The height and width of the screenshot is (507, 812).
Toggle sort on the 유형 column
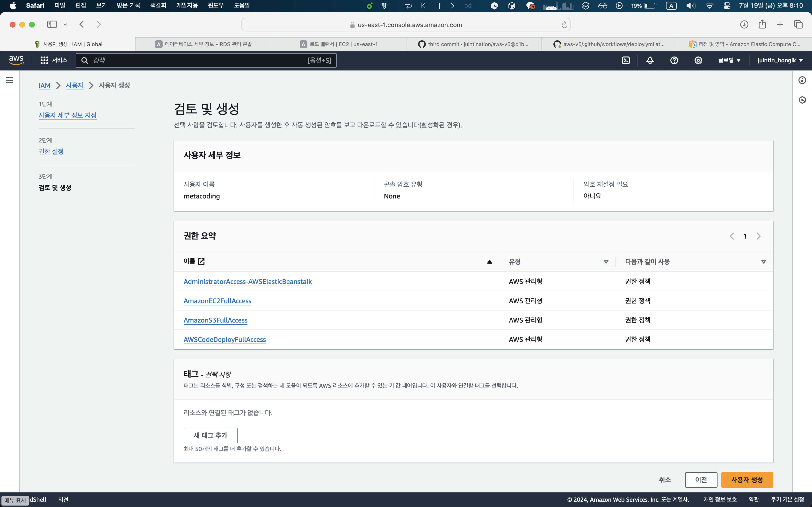click(x=606, y=261)
